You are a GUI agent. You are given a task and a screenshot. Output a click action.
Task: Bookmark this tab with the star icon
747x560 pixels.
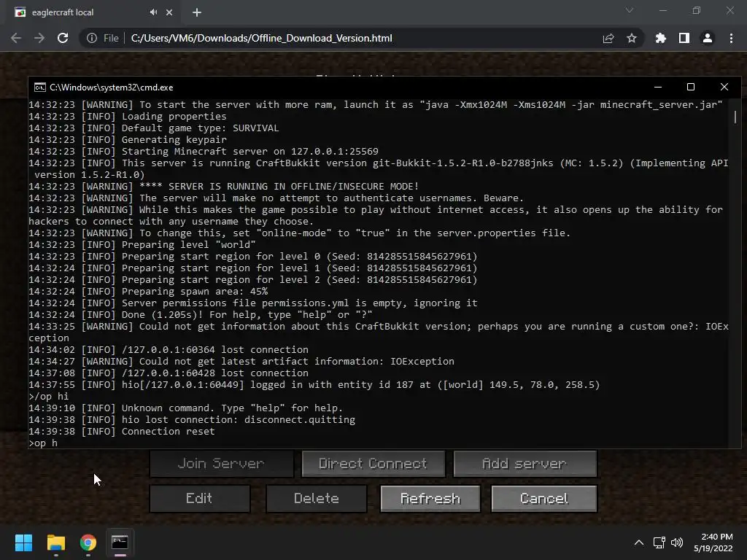(x=632, y=38)
